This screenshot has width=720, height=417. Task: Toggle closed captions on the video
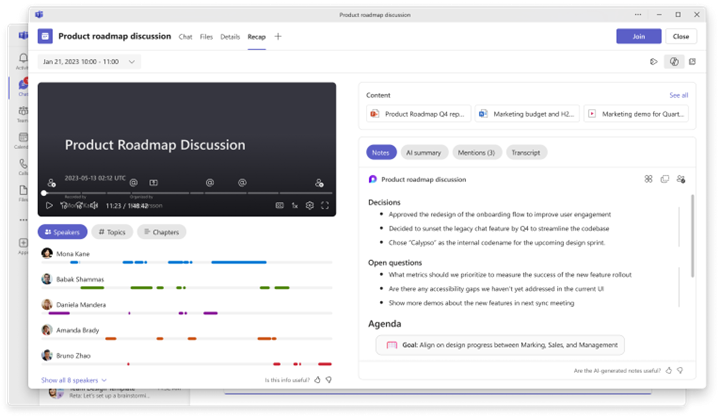pos(279,206)
